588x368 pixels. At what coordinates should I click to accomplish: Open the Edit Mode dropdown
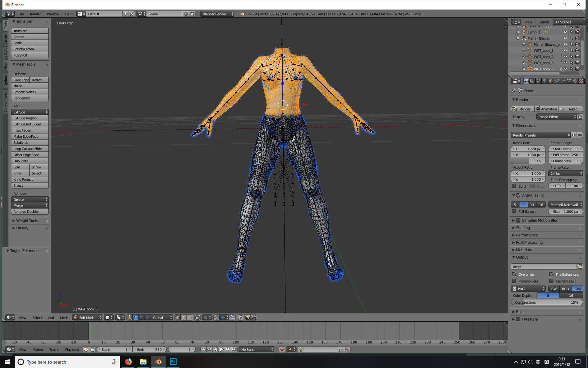[x=87, y=318]
